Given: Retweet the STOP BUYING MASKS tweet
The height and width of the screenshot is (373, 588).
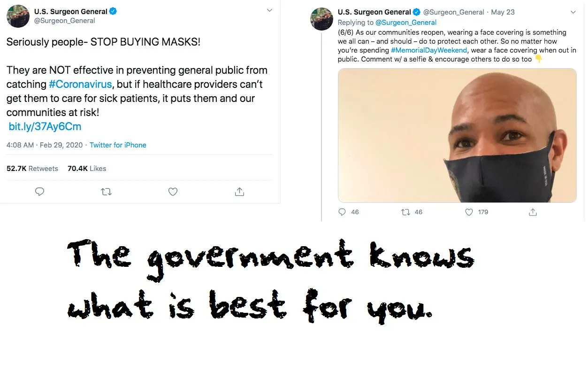Looking at the screenshot, I should pos(107,192).
